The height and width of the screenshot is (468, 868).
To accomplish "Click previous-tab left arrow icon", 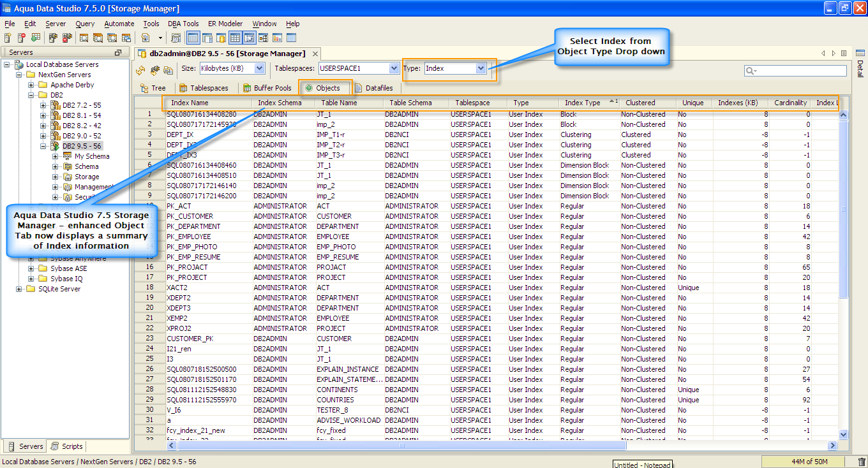I will (x=823, y=54).
